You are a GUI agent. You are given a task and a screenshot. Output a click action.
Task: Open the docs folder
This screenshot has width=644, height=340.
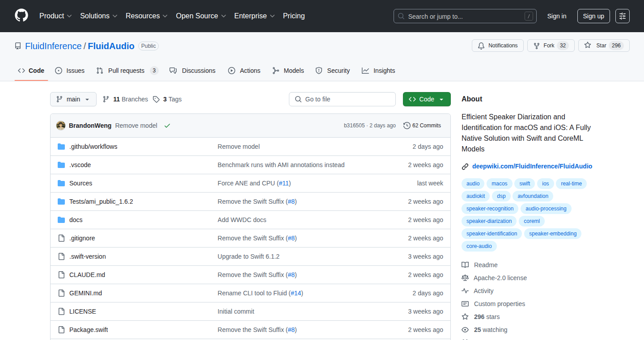[x=76, y=220]
